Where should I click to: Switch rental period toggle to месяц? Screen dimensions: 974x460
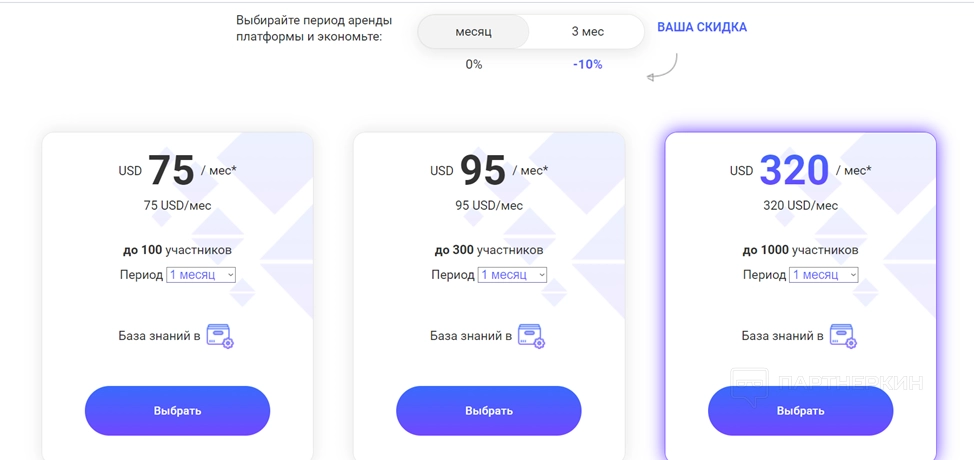point(473,32)
